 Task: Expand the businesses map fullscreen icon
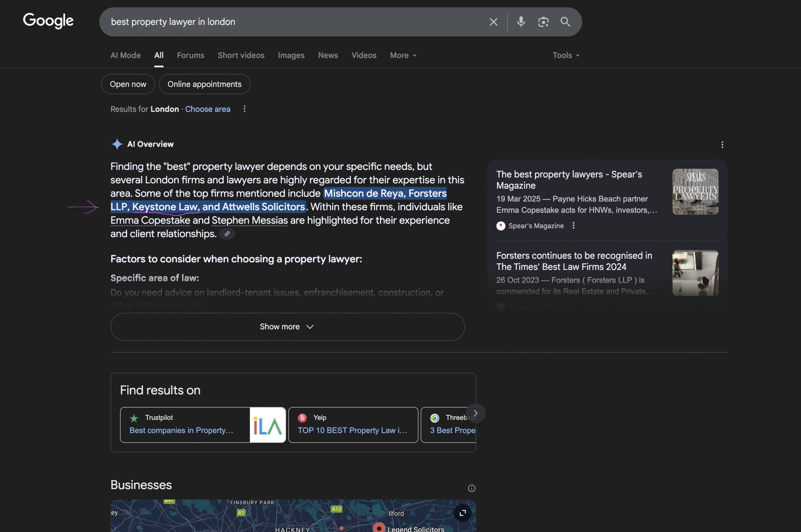pyautogui.click(x=462, y=513)
